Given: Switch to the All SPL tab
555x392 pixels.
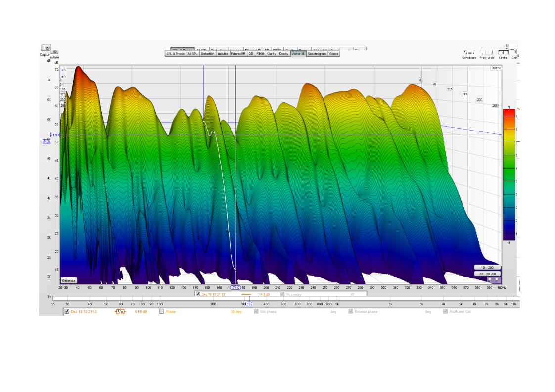Looking at the screenshot, I should point(192,54).
